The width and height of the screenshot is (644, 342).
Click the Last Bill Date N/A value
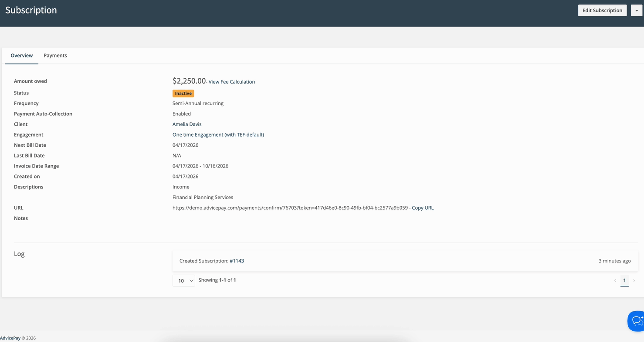177,155
